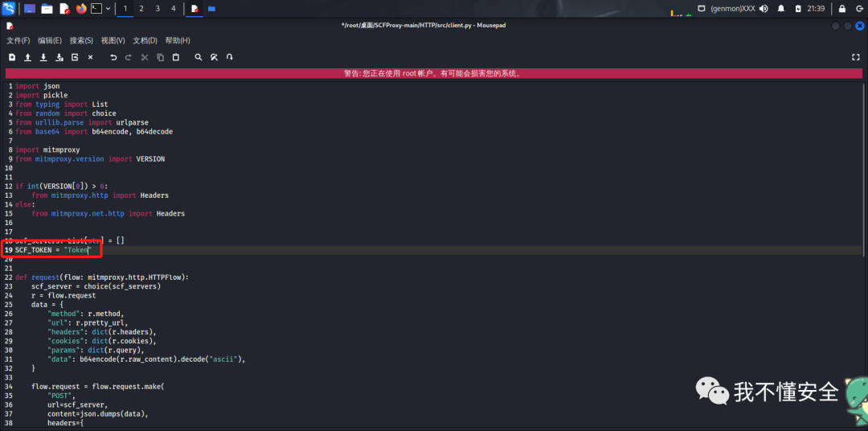Image resolution: width=868 pixels, height=431 pixels.
Task: Click the Open file upload-arrow icon
Action: click(x=27, y=57)
